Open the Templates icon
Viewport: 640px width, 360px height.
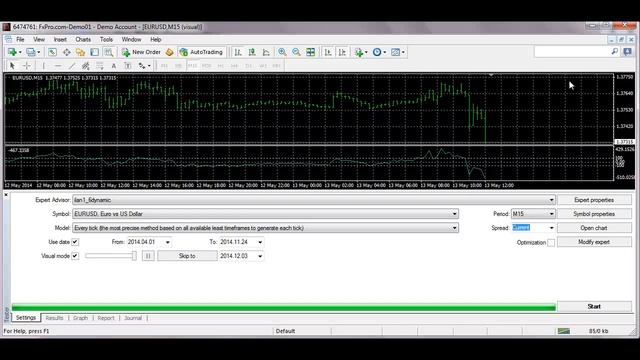point(396,52)
